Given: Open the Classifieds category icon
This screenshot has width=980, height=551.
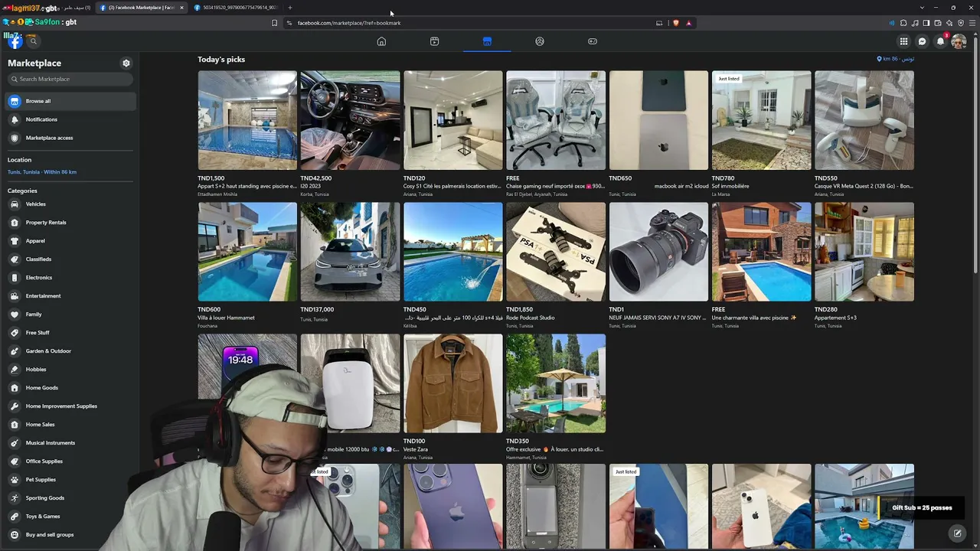Looking at the screenshot, I should click(x=14, y=259).
